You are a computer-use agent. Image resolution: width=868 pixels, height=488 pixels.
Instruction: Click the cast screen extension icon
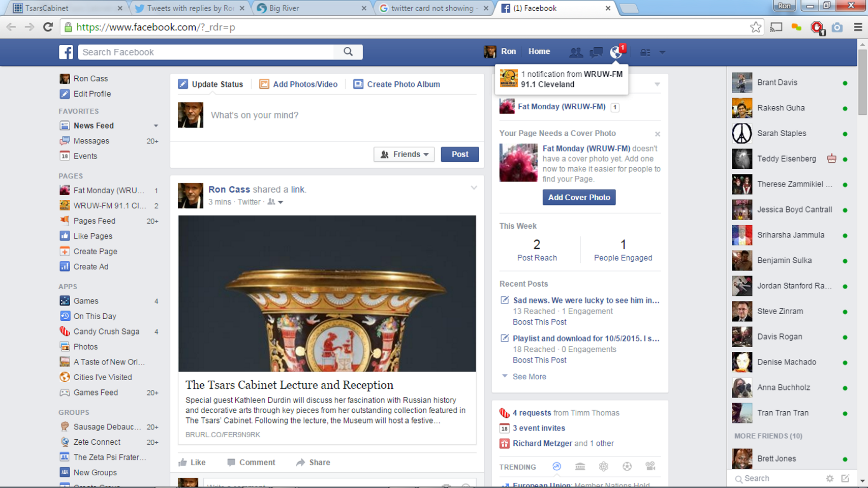[776, 27]
